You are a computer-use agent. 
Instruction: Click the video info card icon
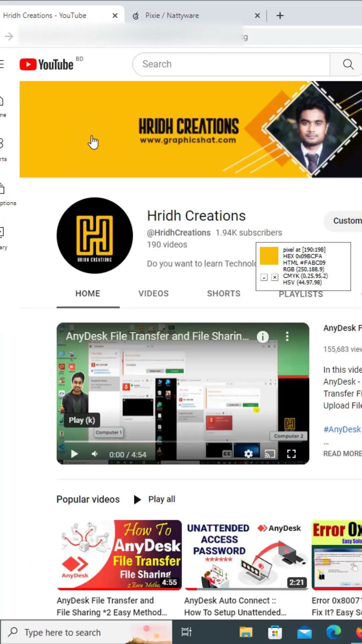click(263, 336)
